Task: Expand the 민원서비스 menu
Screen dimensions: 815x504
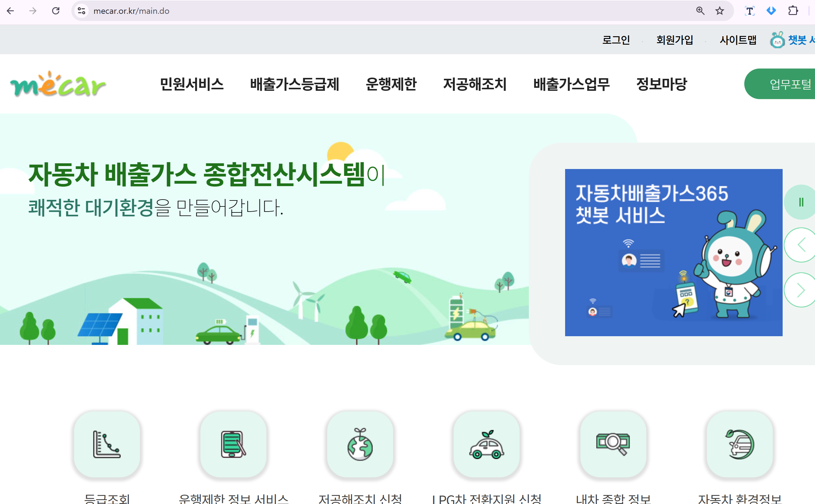Action: 192,84
